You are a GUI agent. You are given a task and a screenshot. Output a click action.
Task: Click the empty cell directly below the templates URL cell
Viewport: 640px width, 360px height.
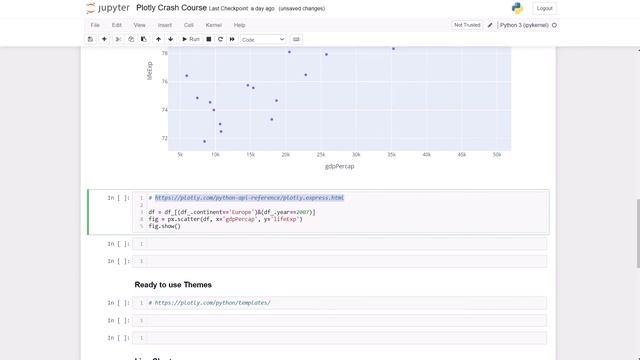pyautogui.click(x=340, y=320)
